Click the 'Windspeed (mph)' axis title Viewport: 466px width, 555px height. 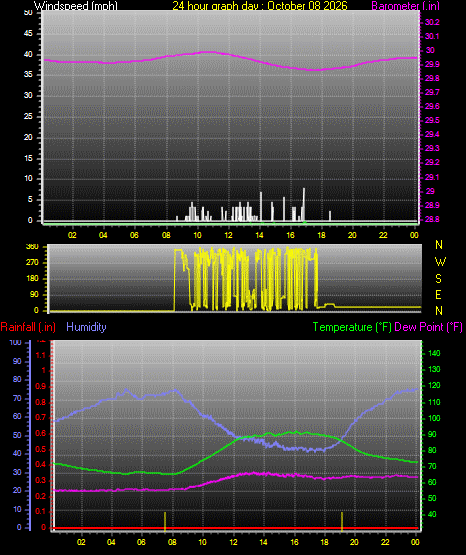[76, 6]
